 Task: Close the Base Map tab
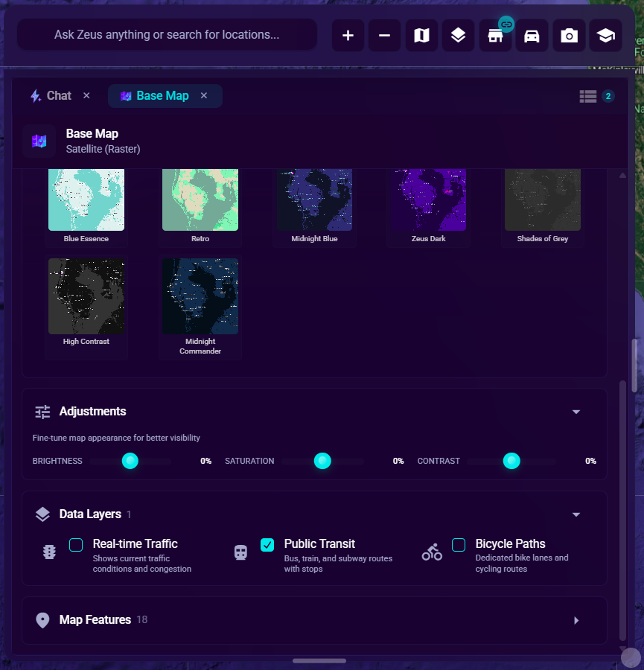tap(204, 95)
